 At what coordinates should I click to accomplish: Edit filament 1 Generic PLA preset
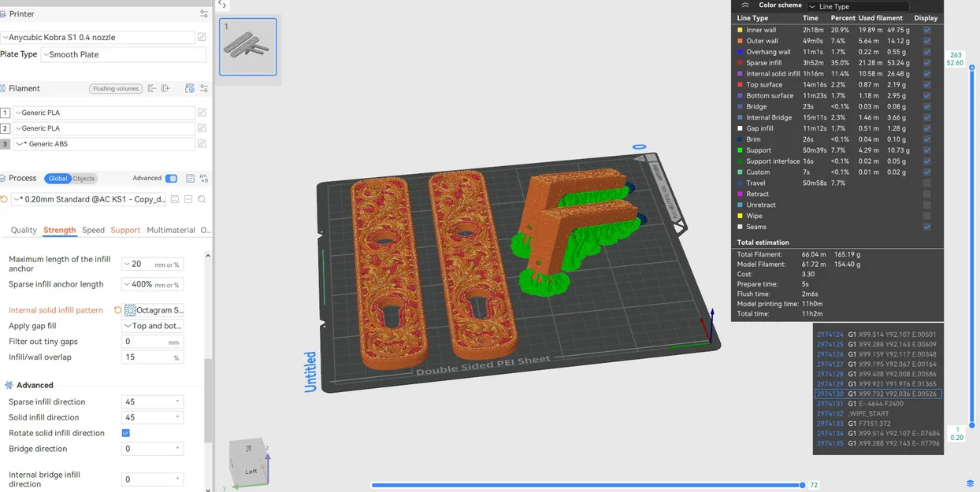coord(202,113)
